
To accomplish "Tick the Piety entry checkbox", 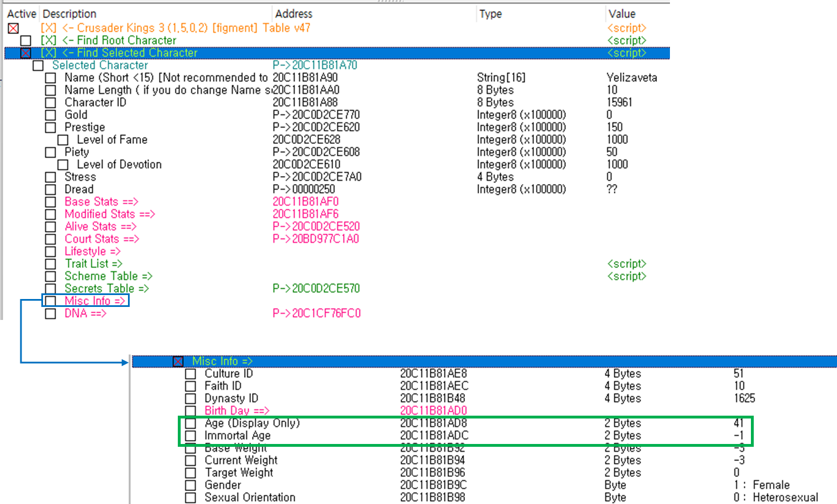I will click(50, 153).
